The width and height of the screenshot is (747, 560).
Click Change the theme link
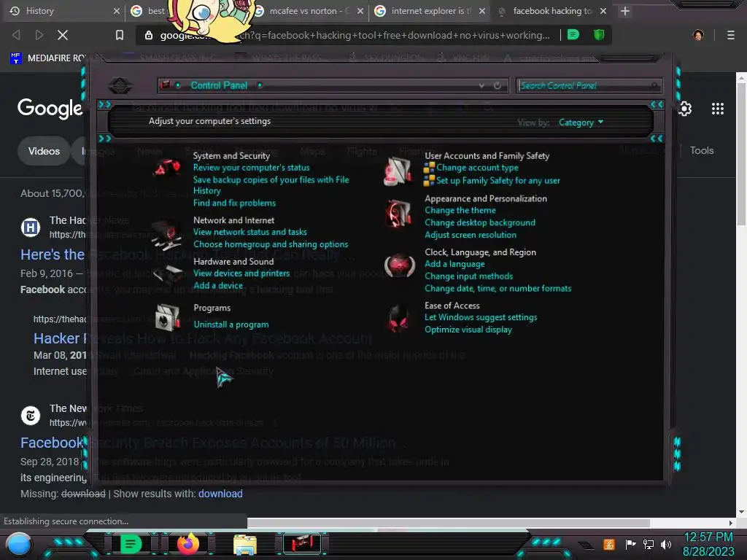pyautogui.click(x=460, y=211)
